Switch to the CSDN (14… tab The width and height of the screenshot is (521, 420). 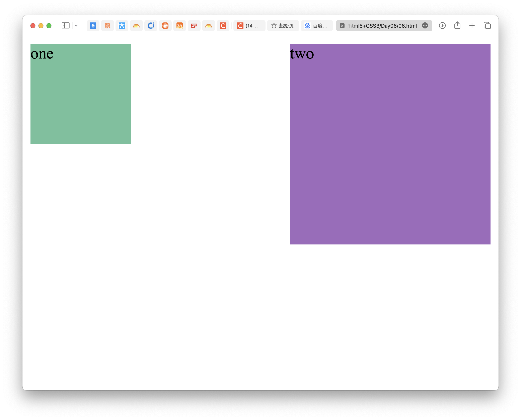(x=249, y=26)
